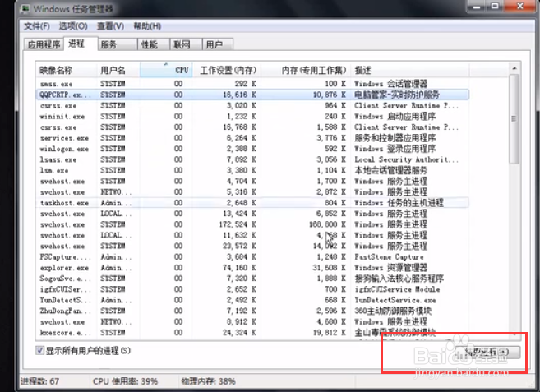
Task: Open the 文件(F) menu
Action: pos(36,26)
